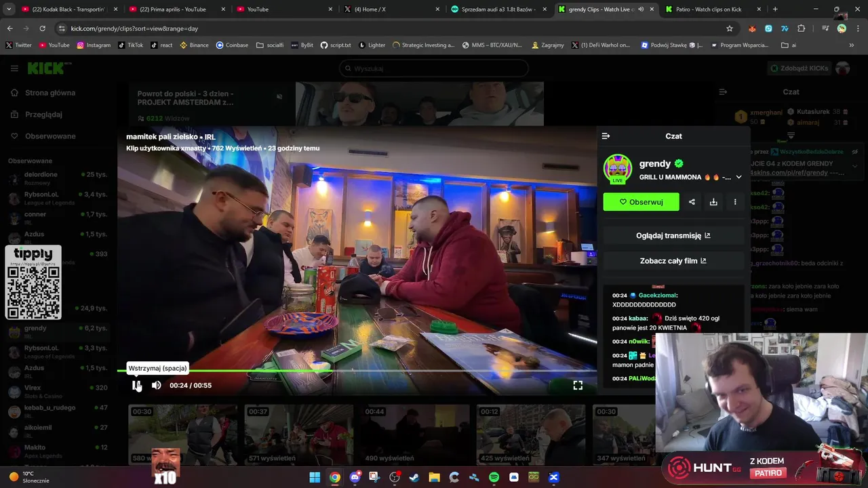
Task: Open the Makito channel in followed list
Action: (58, 451)
